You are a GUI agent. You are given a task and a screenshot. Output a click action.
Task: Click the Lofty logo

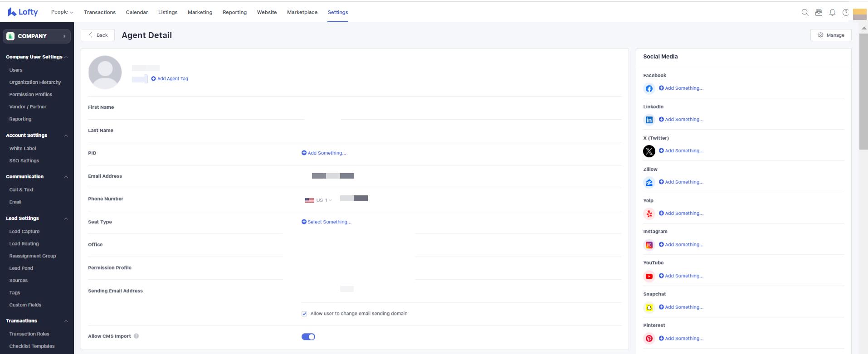point(23,12)
